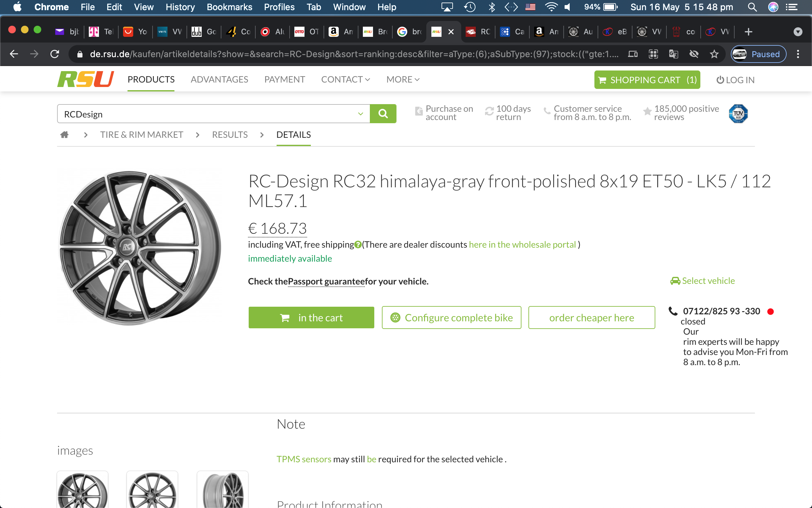812x508 pixels.
Task: Open macOS Spotlight search icon
Action: 752,7
